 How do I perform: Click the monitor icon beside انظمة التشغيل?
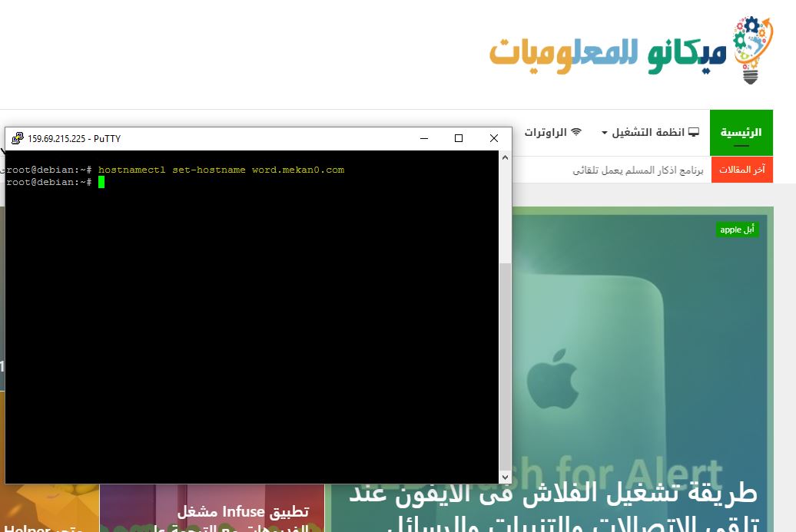click(x=694, y=132)
